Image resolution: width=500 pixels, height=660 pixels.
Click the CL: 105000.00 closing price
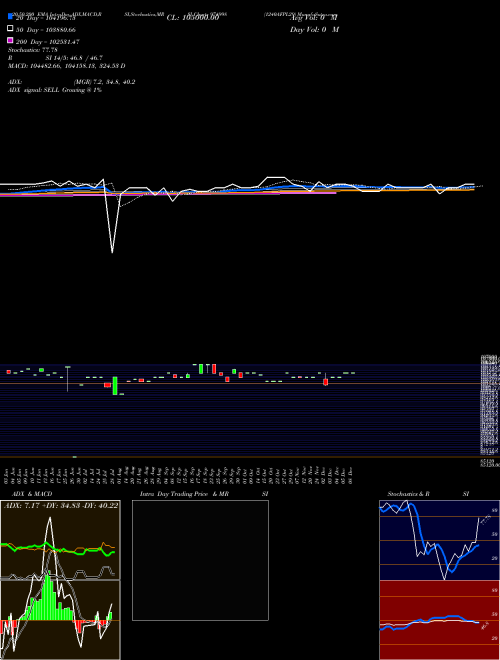[193, 18]
